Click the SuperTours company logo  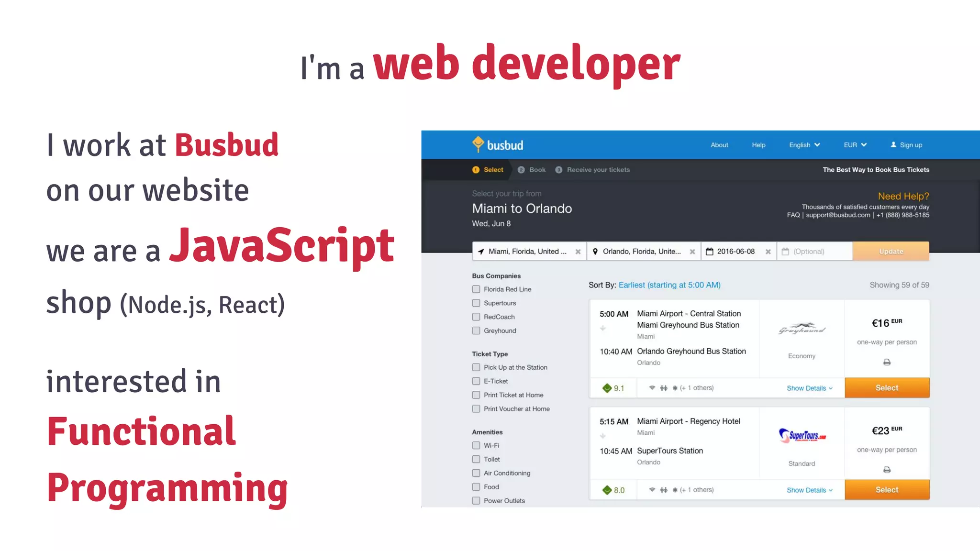coord(802,435)
